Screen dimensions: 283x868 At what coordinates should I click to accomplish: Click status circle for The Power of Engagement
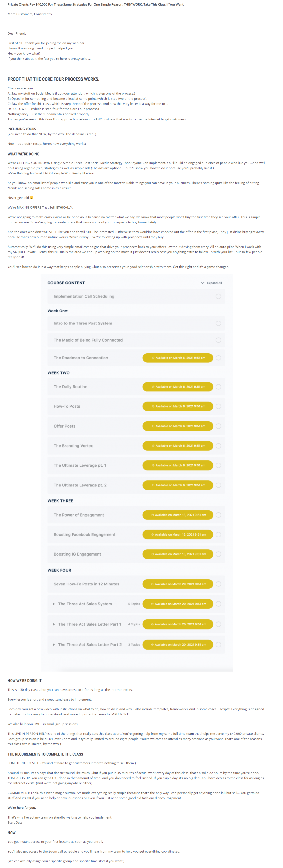coord(218,515)
